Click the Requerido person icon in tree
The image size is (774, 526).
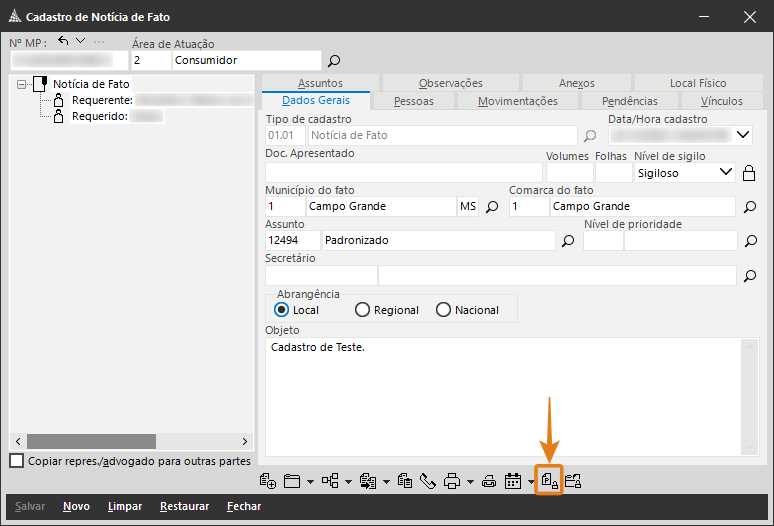[58, 116]
